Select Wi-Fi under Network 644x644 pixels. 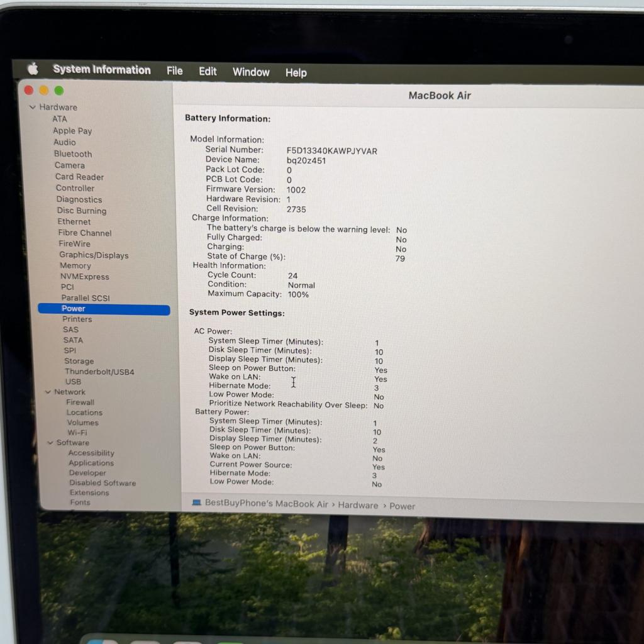(77, 433)
